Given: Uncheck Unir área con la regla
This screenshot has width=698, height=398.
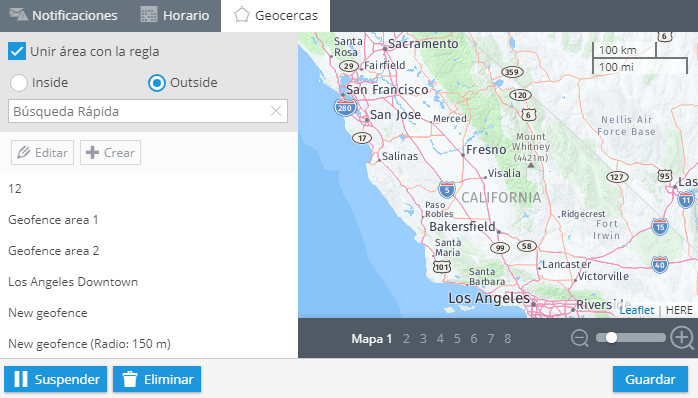Looking at the screenshot, I should click(17, 51).
